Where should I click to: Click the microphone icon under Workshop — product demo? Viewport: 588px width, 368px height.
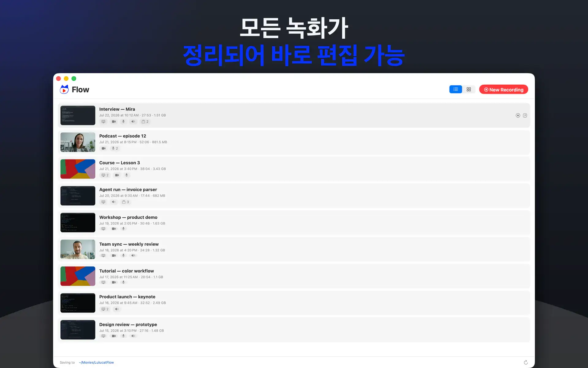pos(123,229)
